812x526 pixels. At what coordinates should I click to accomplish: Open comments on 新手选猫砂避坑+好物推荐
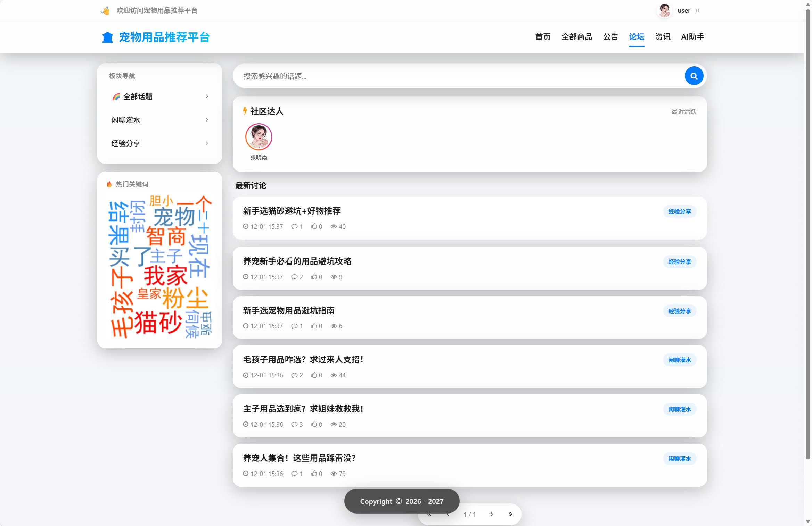tap(294, 226)
